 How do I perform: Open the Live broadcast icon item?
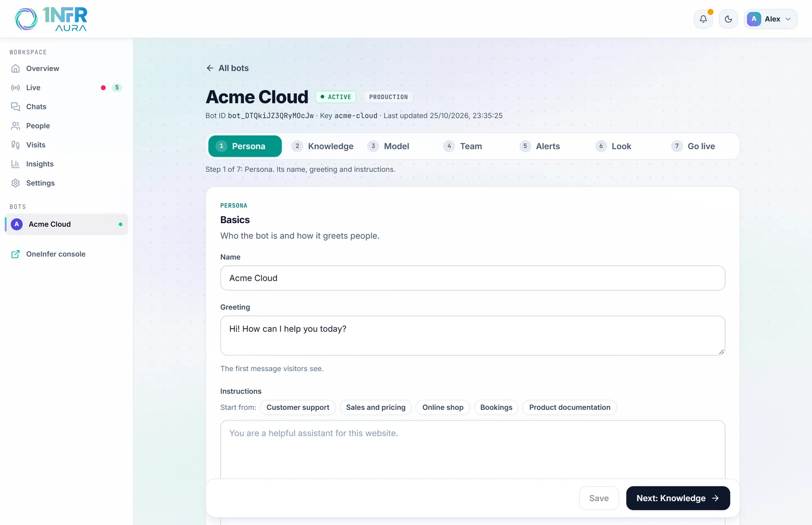16,88
